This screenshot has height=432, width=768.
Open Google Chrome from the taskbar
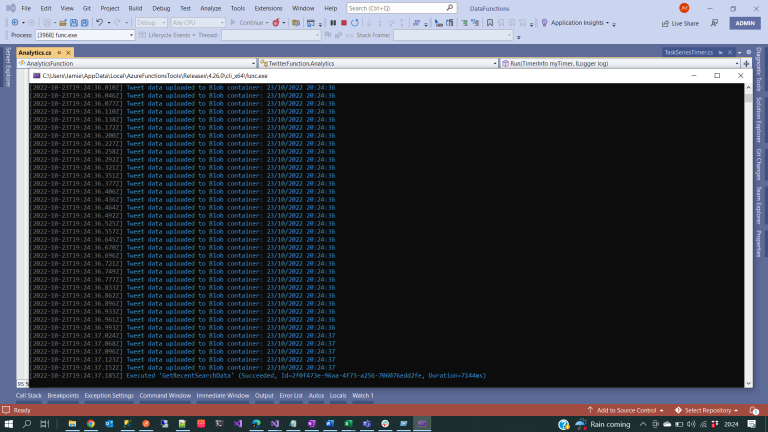91,424
